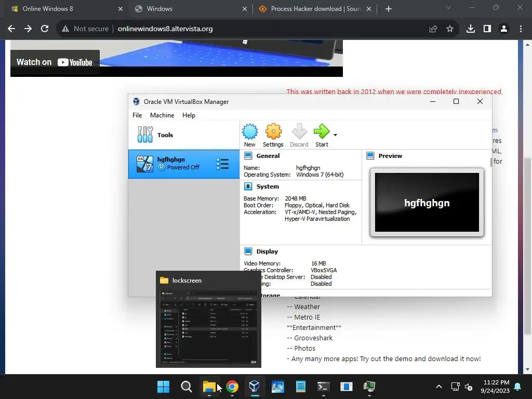Image resolution: width=532 pixels, height=399 pixels.
Task: Open the notifications bell
Action: (x=518, y=387)
